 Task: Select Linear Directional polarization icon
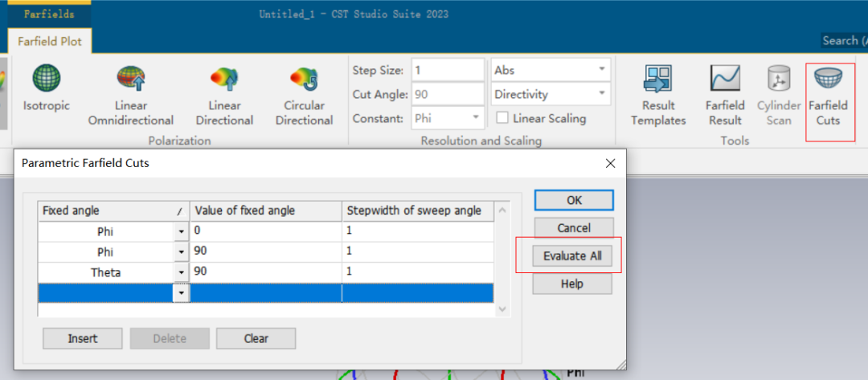click(224, 81)
